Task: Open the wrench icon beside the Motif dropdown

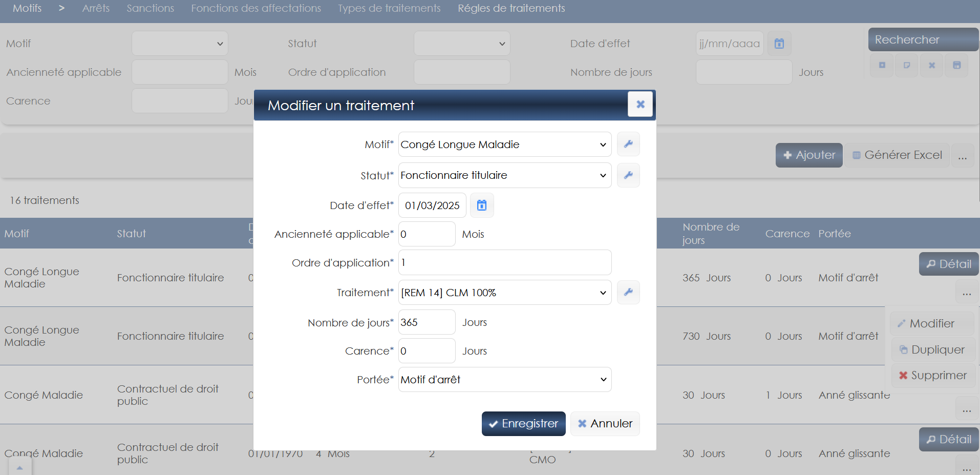Action: pyautogui.click(x=628, y=144)
